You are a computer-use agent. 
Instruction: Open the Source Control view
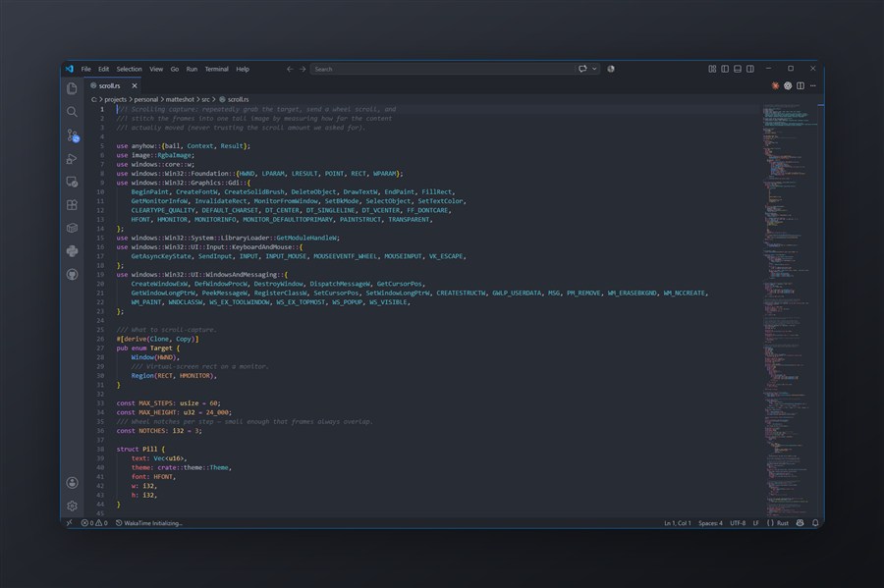72,135
